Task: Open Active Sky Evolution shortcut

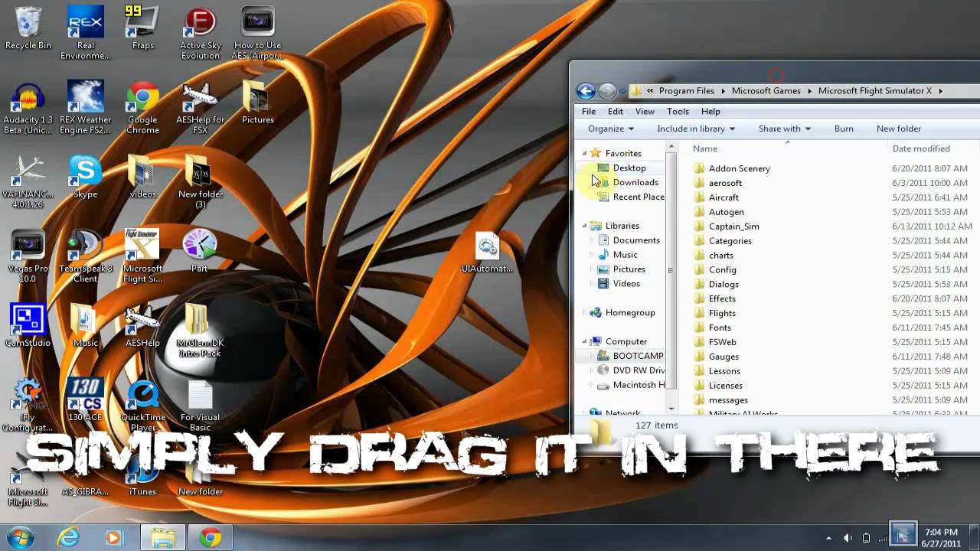Action: click(200, 33)
